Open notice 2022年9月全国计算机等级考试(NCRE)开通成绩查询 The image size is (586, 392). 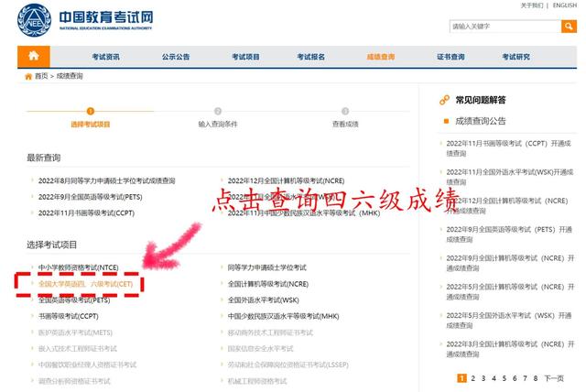tap(510, 263)
